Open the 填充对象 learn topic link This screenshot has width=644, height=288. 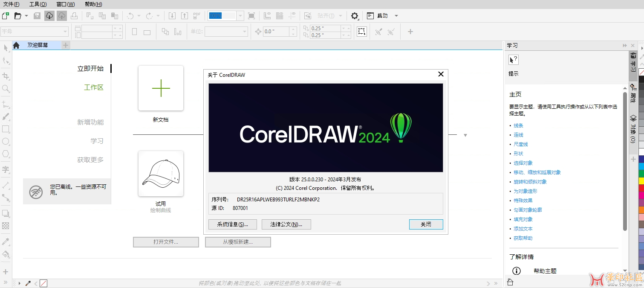point(523,219)
